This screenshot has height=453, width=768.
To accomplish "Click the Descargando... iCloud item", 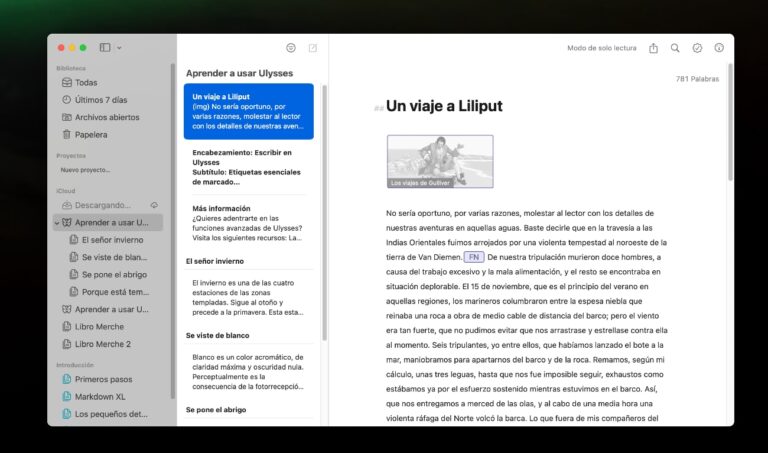I will coord(108,205).
